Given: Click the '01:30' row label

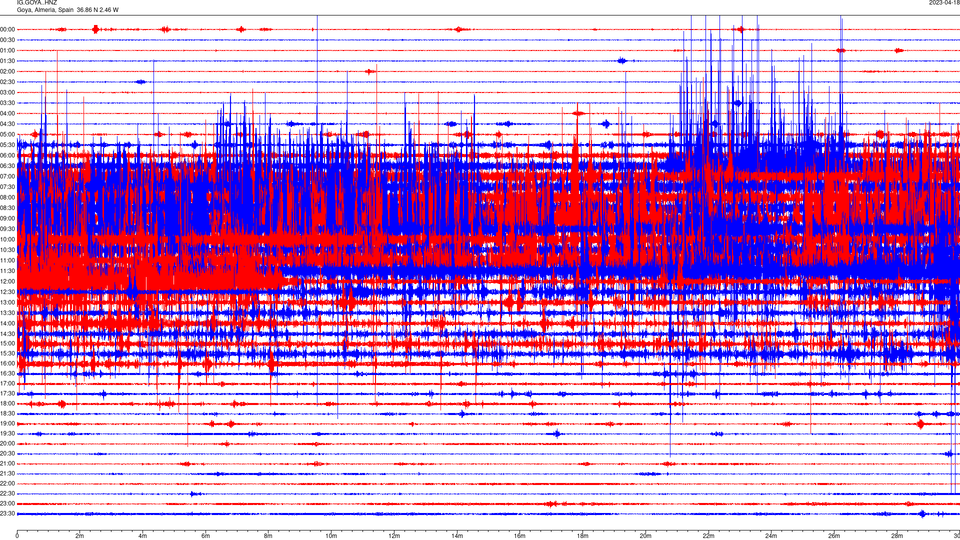Looking at the screenshot, I should click(x=7, y=61).
